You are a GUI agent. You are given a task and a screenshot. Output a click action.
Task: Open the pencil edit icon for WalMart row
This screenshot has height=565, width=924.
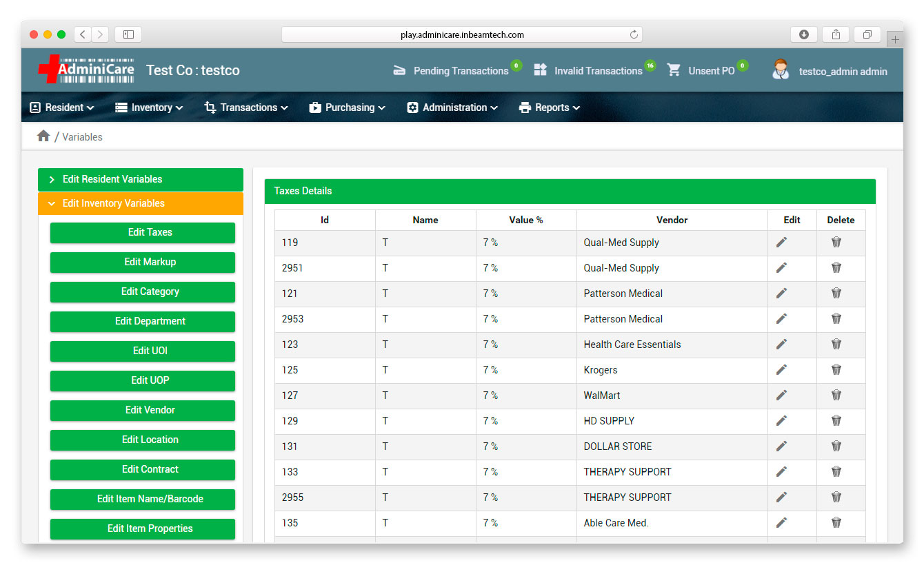tap(781, 395)
